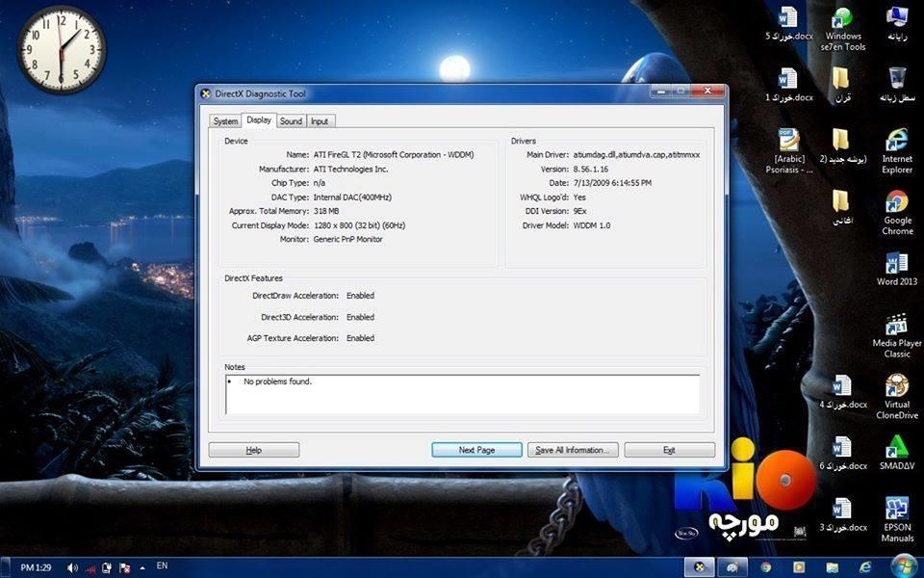Select the [Arabic] Psoriasis PDF file
The width and height of the screenshot is (924, 578).
click(789, 151)
